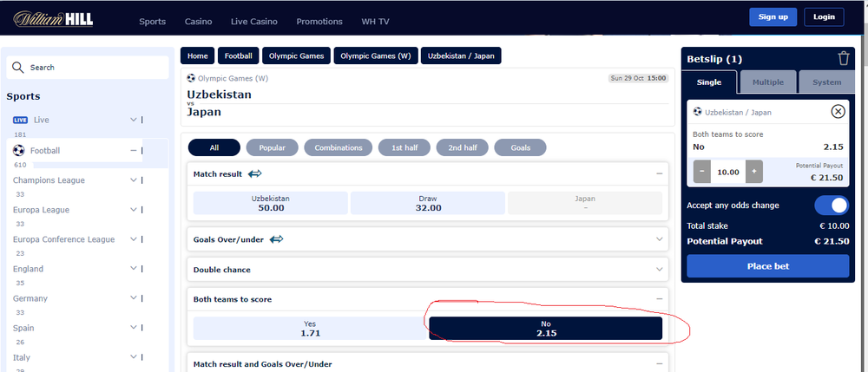Image resolution: width=868 pixels, height=372 pixels.
Task: Click the trash icon to clear betslip
Action: click(x=843, y=59)
